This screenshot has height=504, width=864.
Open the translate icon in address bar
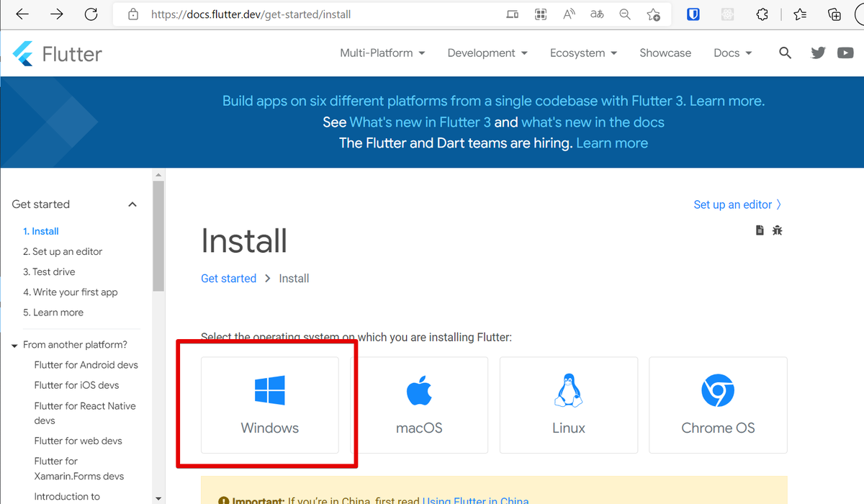(x=597, y=14)
